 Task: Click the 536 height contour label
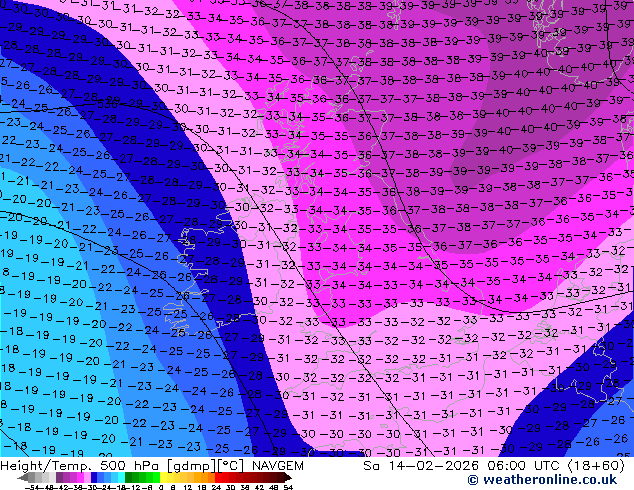tap(107, 104)
